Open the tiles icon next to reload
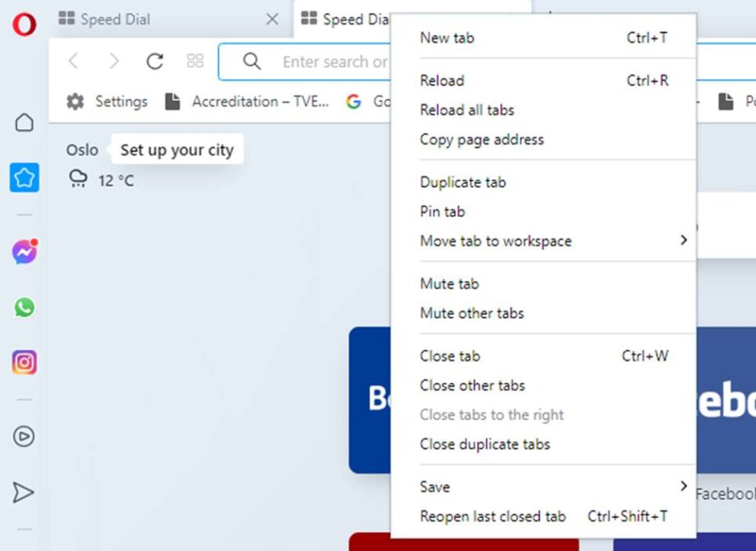This screenshot has height=551, width=756. pos(195,61)
